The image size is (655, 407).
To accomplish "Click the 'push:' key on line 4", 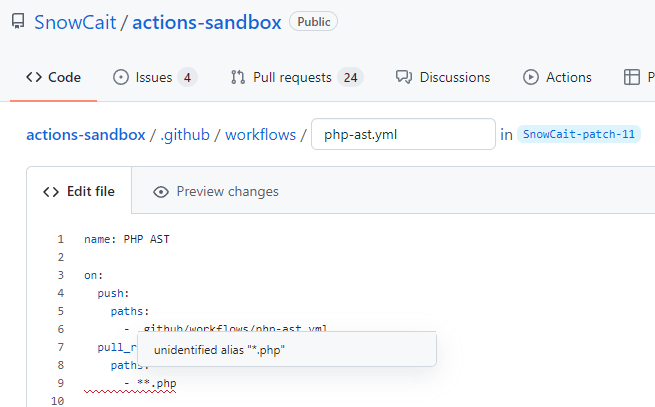I will tap(113, 293).
